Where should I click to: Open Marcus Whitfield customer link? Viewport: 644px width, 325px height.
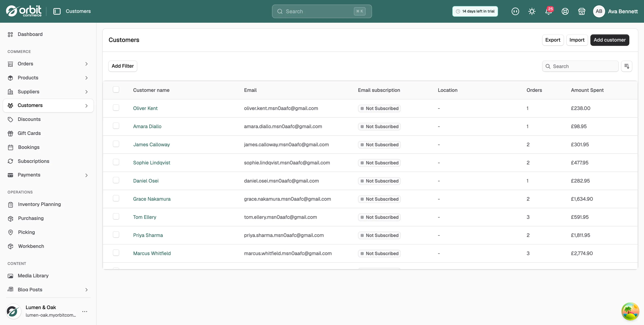point(152,253)
